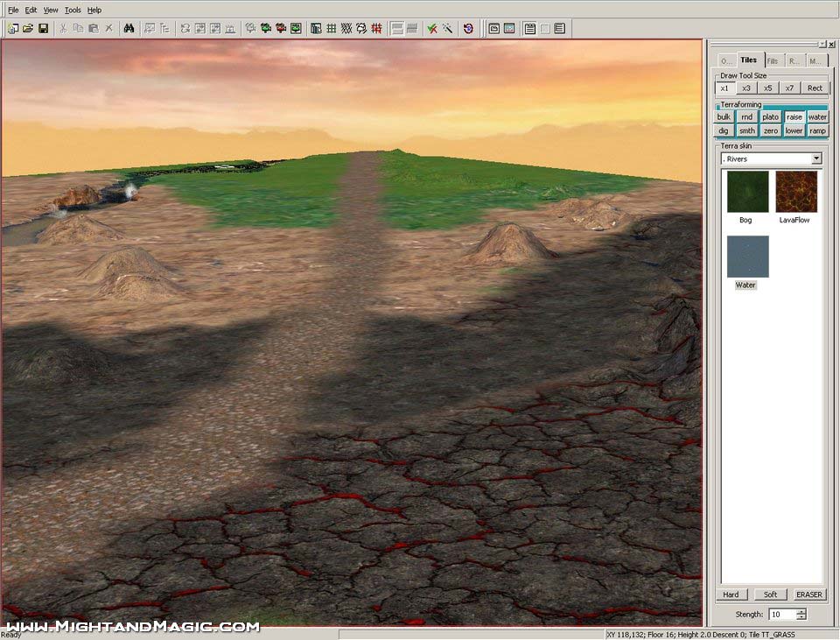Click the Save floppy disk icon
The height and width of the screenshot is (640, 840).
coord(43,29)
